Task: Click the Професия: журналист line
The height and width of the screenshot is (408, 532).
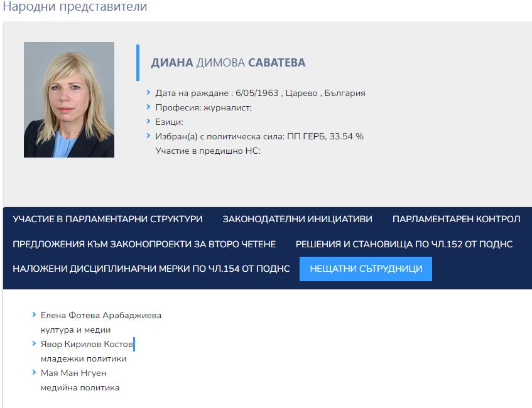Action: pos(204,108)
